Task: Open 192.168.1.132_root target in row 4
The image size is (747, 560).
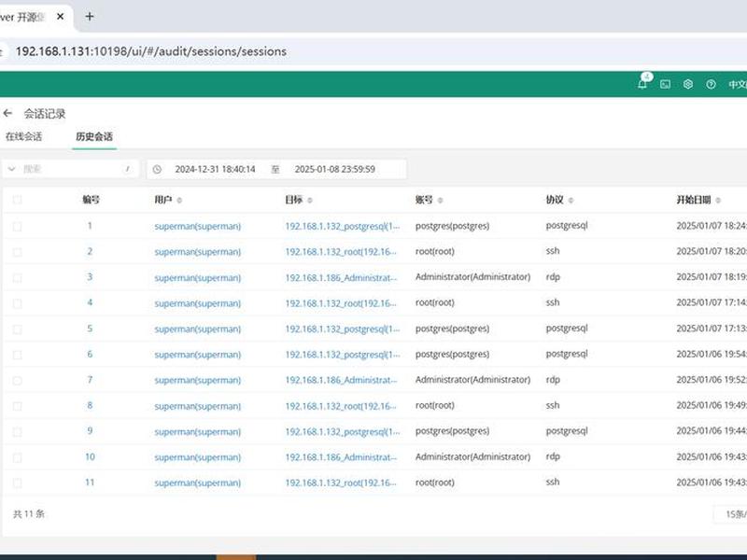Action: click(341, 303)
